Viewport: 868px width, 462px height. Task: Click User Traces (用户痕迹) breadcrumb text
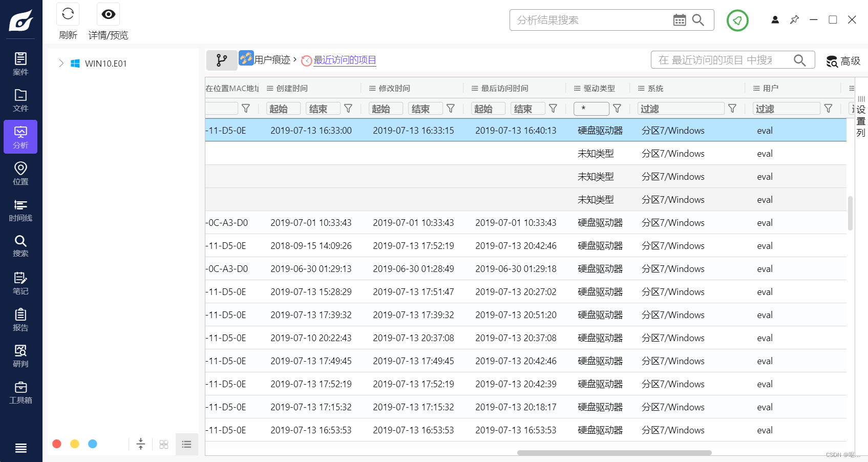point(272,60)
